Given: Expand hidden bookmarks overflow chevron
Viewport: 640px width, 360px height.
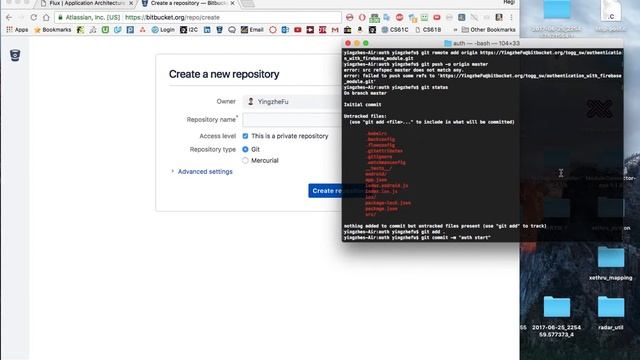Looking at the screenshot, I should [455, 30].
